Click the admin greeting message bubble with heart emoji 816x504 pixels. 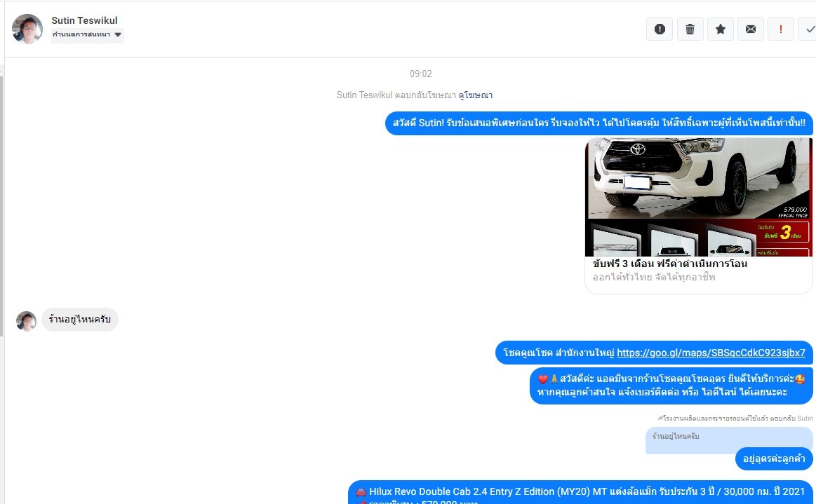pos(671,386)
